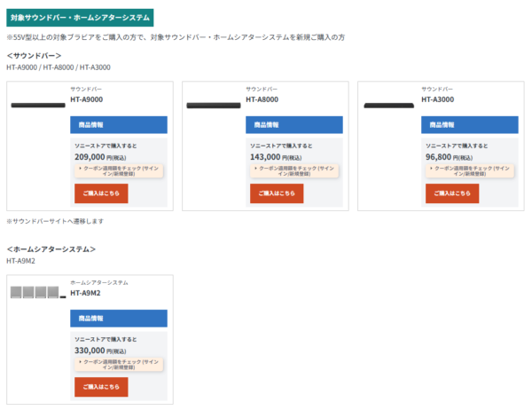Click the HT-A8000 soundbar product image
The height and width of the screenshot is (410, 532).
(x=214, y=105)
